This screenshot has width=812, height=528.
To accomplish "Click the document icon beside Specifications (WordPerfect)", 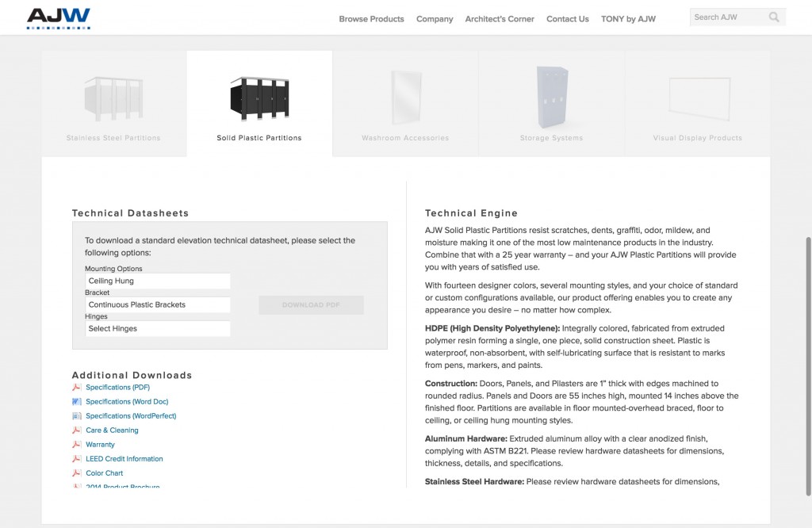I will [76, 415].
